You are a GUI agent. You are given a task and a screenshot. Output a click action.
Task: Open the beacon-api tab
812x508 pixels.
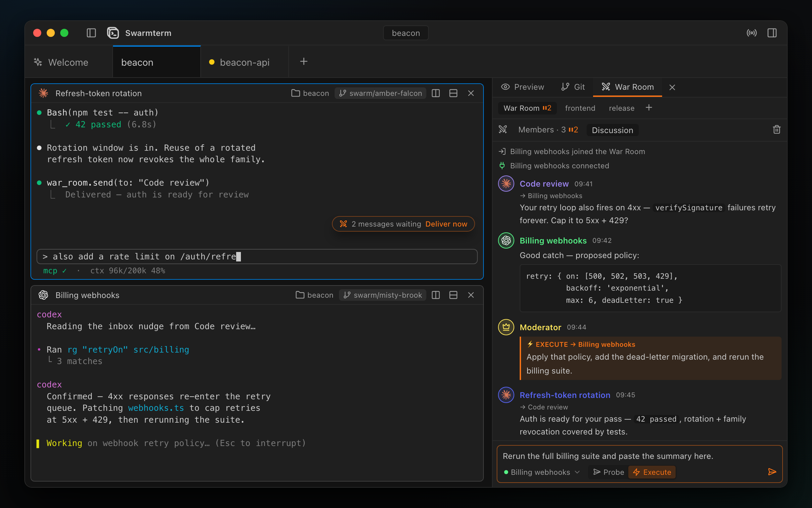[244, 62]
